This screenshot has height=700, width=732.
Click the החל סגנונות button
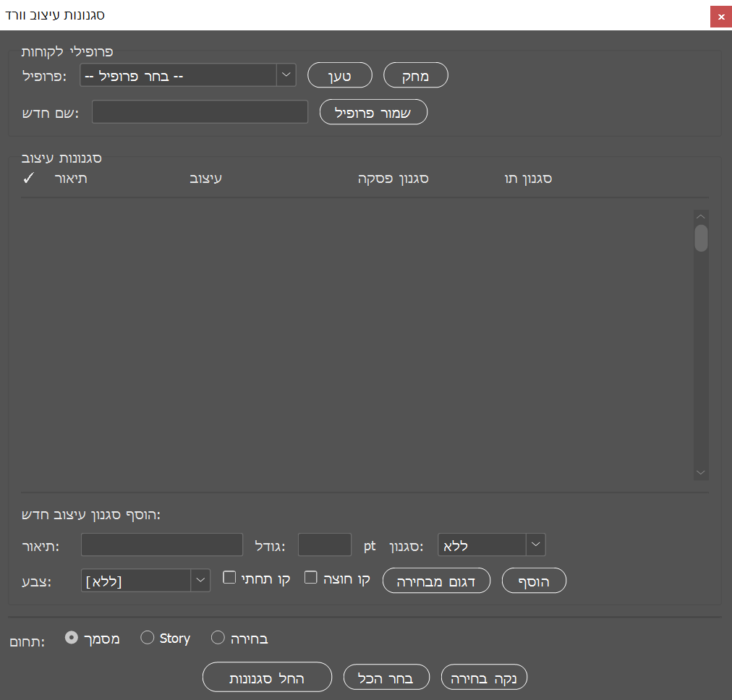click(267, 678)
